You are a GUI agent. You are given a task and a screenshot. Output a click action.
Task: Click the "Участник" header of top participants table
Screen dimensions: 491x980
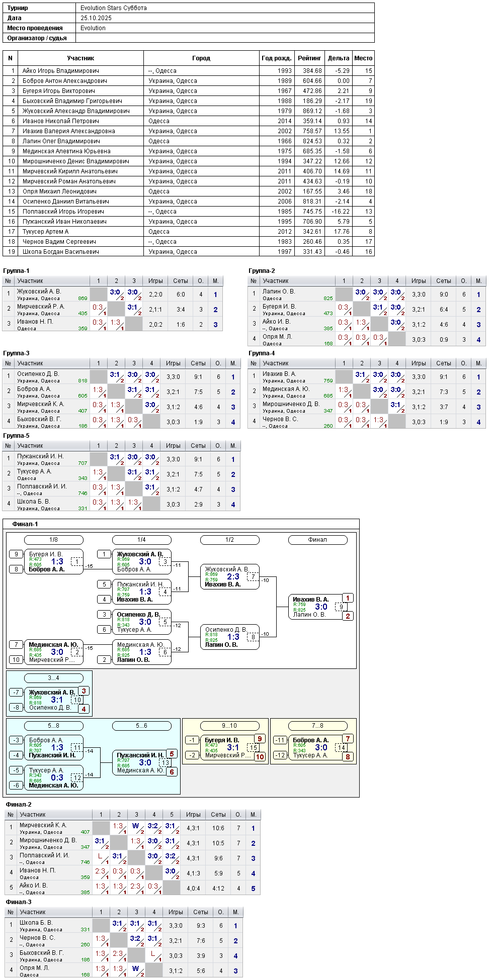tap(80, 58)
